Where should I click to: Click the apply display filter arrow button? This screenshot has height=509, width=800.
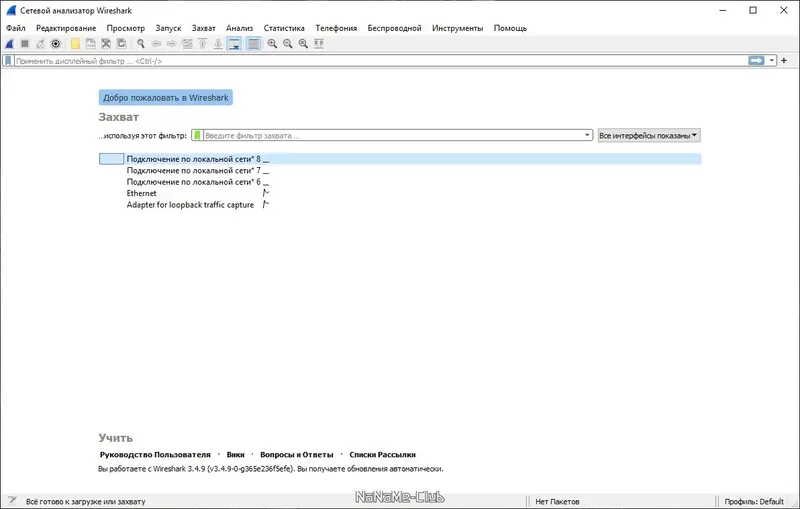757,61
